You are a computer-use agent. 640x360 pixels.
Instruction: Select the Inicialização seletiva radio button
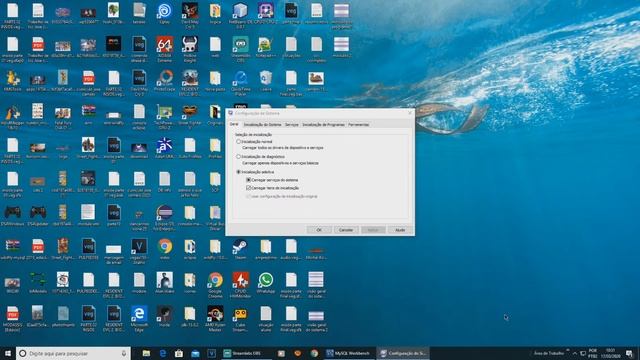pyautogui.click(x=239, y=172)
